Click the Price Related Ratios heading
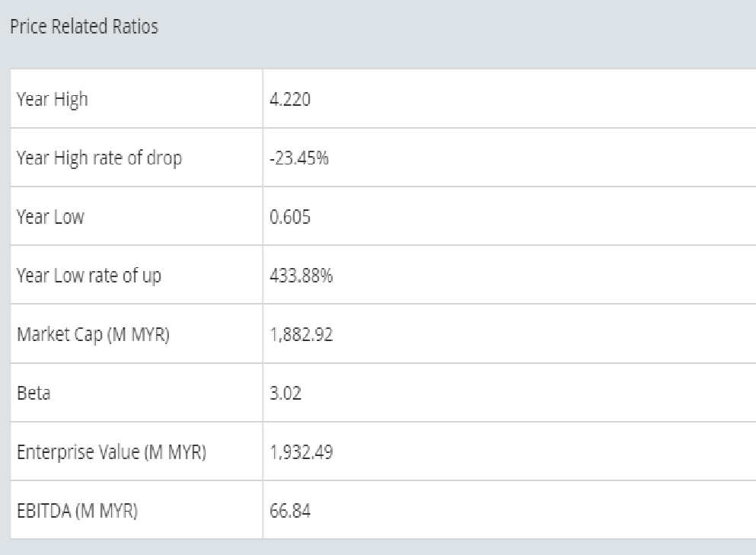The image size is (756, 555). tap(84, 27)
